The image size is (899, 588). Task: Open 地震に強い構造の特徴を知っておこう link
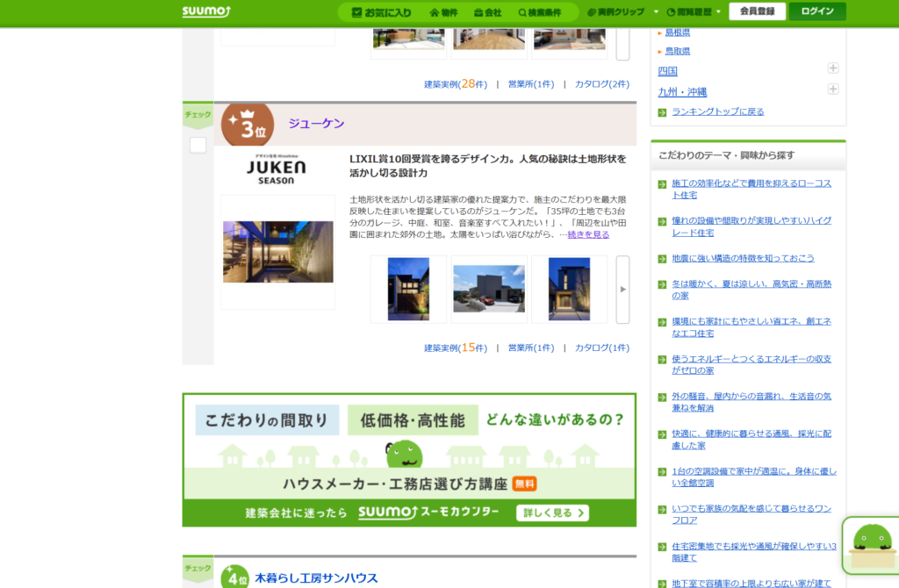pos(743,259)
